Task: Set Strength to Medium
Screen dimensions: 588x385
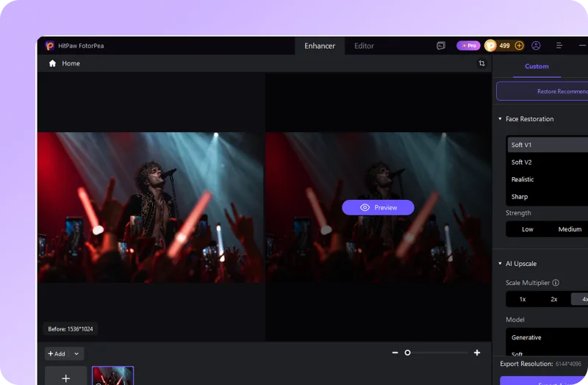Action: (570, 229)
